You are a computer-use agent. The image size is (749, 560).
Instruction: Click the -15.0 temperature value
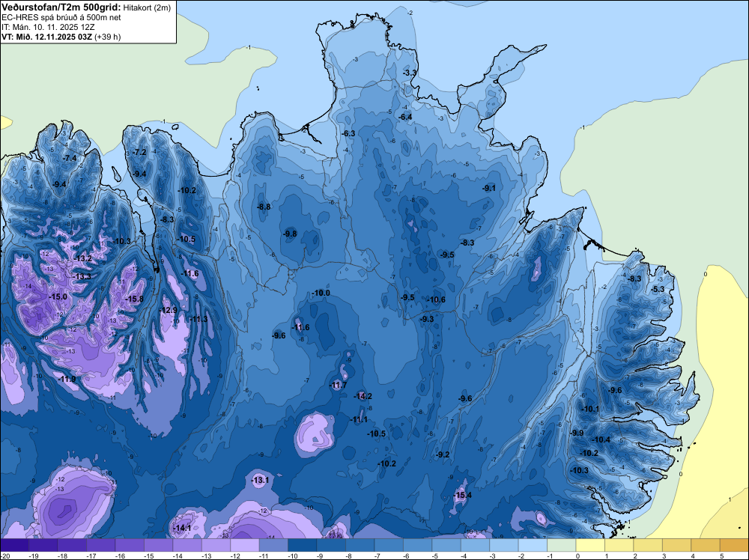(58, 297)
